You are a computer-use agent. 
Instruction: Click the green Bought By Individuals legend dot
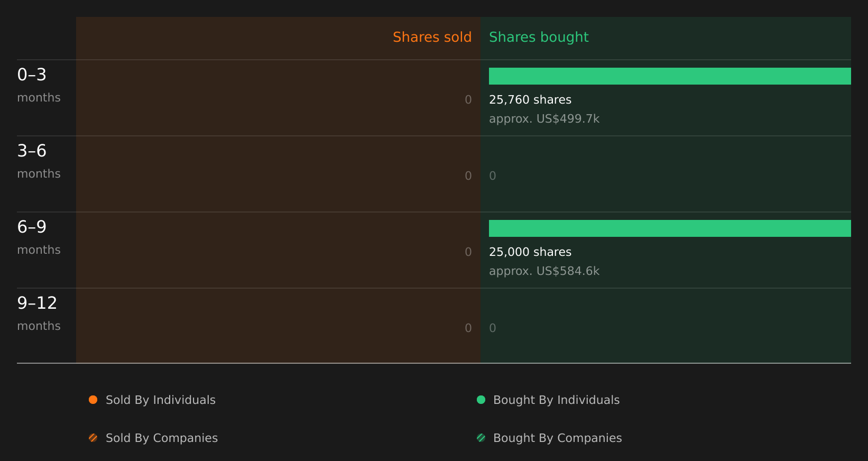[481, 400]
